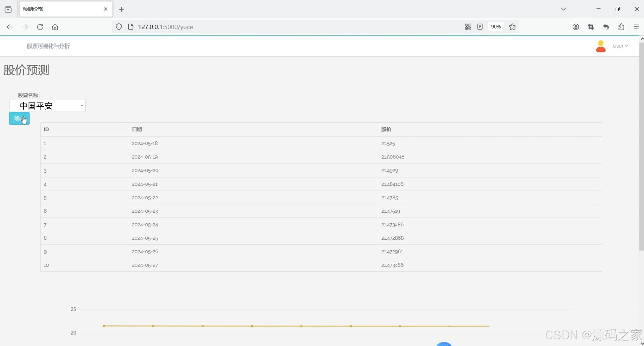Bookmark this page with the star icon
Screen dimensions: 644x346
pyautogui.click(x=512, y=27)
